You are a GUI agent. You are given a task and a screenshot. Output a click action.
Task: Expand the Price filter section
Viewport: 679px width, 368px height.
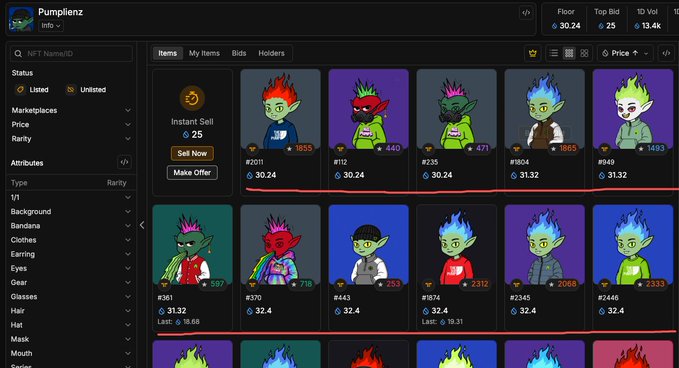(x=71, y=125)
